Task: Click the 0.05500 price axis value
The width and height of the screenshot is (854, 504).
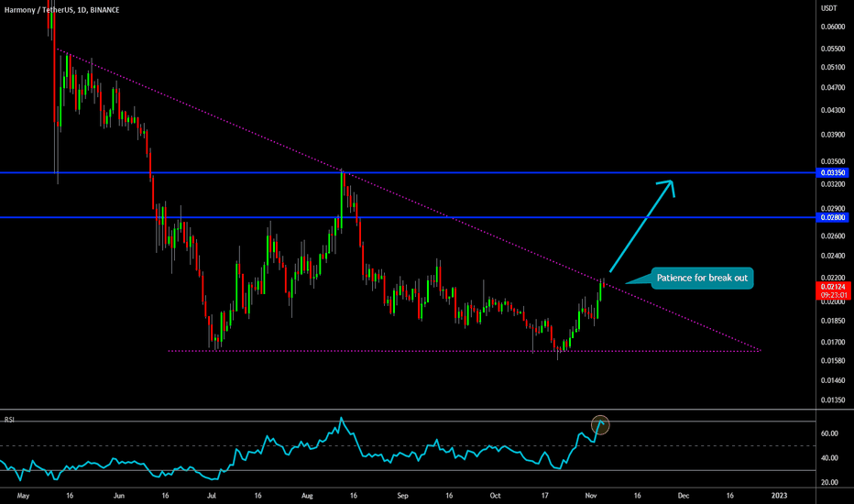Action: click(833, 49)
